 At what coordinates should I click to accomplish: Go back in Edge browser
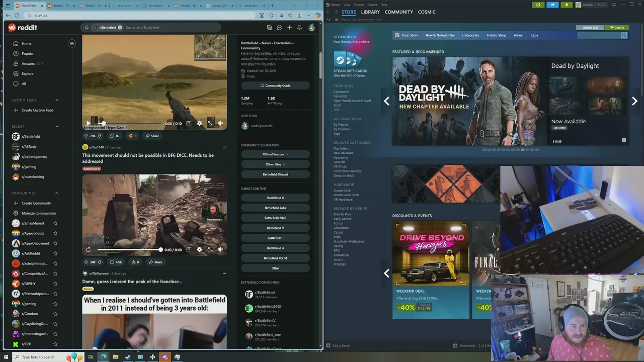click(x=8, y=15)
